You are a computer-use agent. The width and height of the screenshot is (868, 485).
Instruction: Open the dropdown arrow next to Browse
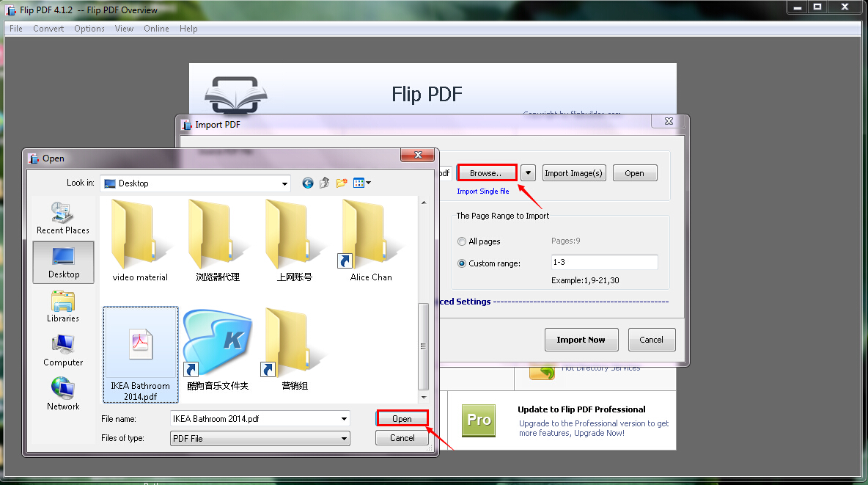528,173
